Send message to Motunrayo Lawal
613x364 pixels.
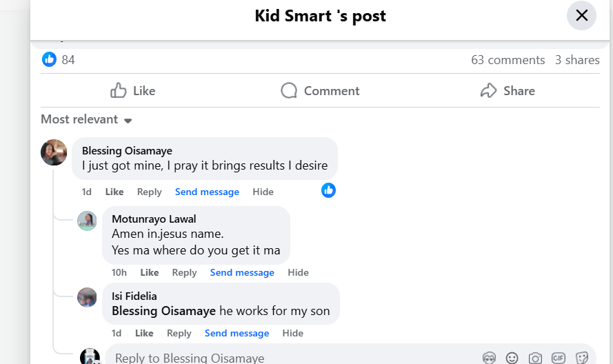coord(242,272)
